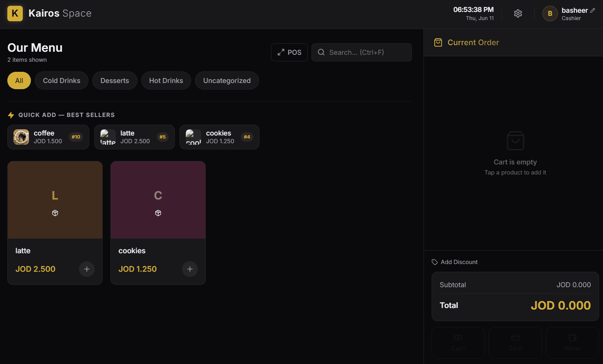Screen dimensions: 603x364
Task: Click the #4 rank badge on cookies
Action: click(247, 137)
